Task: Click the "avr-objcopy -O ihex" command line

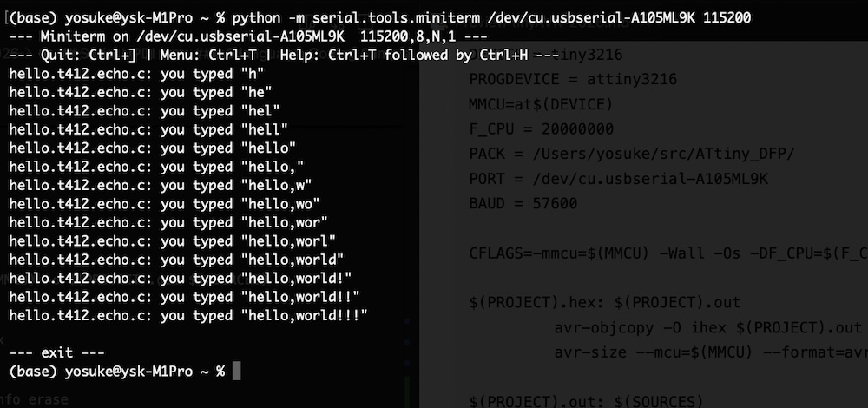Action: (707, 328)
